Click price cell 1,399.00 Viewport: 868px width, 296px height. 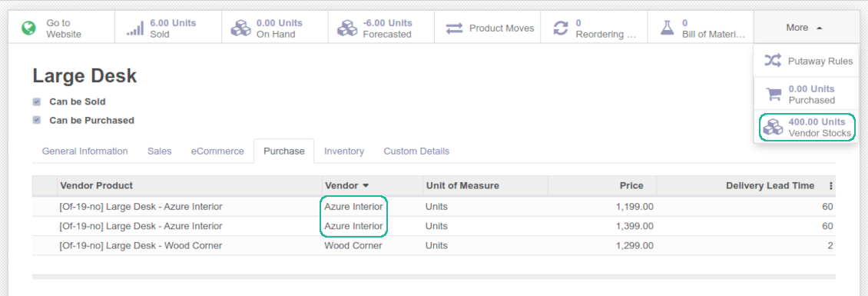634,226
